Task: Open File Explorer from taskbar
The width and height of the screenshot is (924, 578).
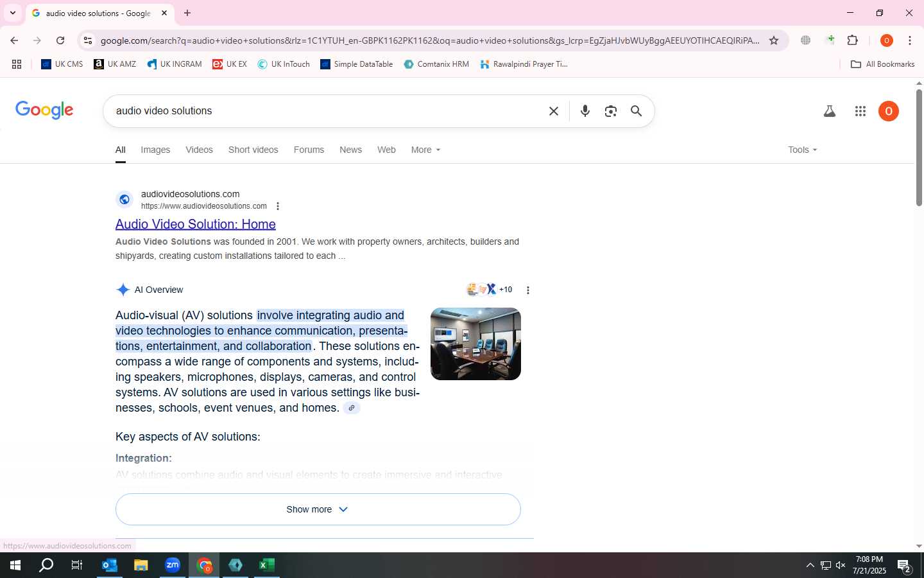Action: pyautogui.click(x=141, y=565)
